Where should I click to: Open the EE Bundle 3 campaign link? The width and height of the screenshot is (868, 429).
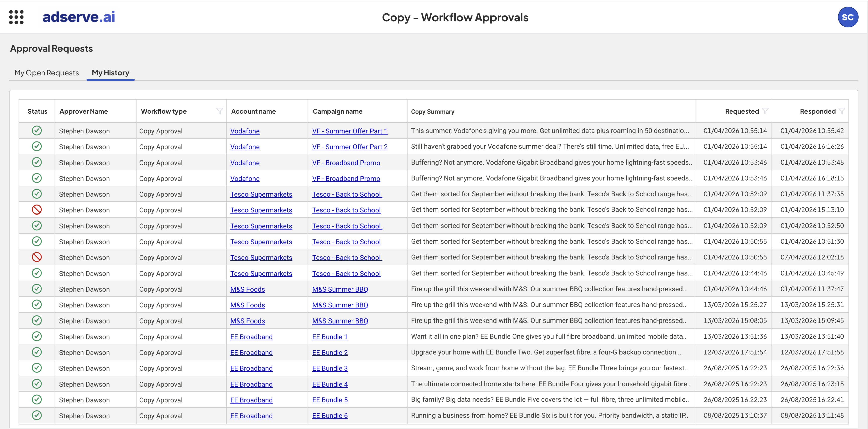330,368
